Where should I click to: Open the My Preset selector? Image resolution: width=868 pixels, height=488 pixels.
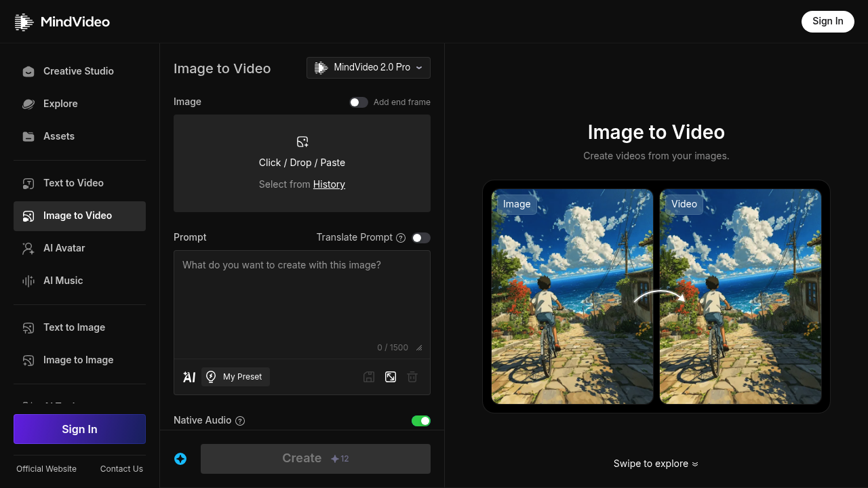pyautogui.click(x=235, y=376)
